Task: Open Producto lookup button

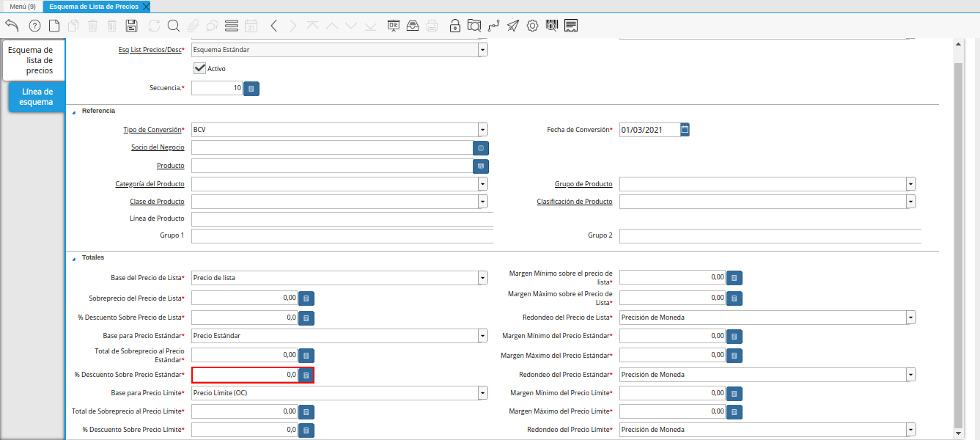Action: (x=481, y=166)
